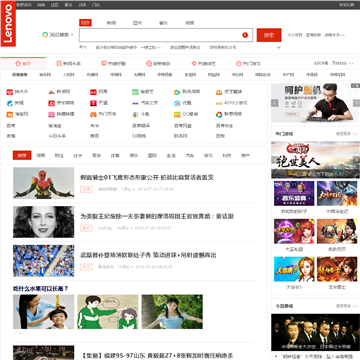Click the 吃什么水果可以长高 ad heading
This screenshot has width=360, height=360.
41,288
